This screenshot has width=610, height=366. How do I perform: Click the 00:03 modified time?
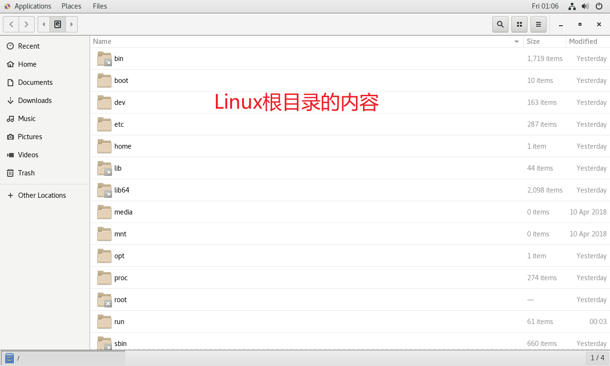click(x=598, y=322)
